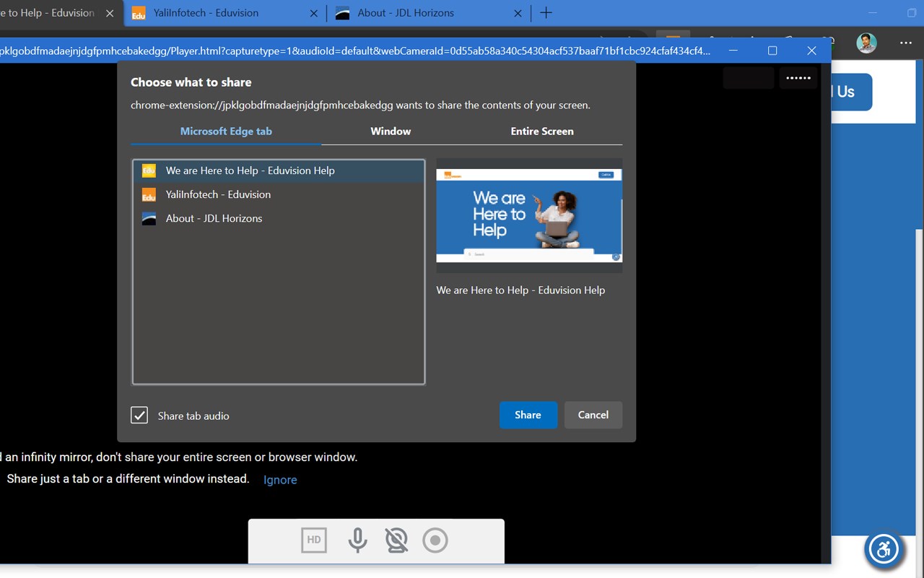Image resolution: width=924 pixels, height=578 pixels.
Task: Open the Edge profile avatar
Action: (x=866, y=43)
